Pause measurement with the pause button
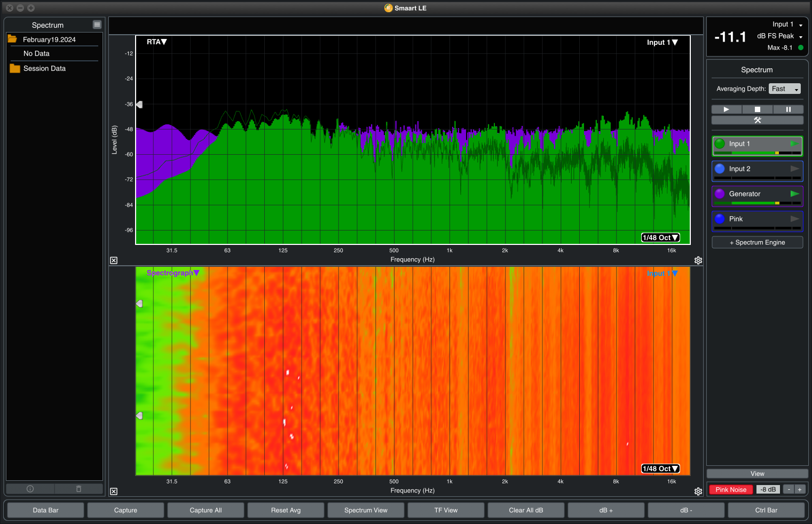This screenshot has width=812, height=524. (788, 109)
